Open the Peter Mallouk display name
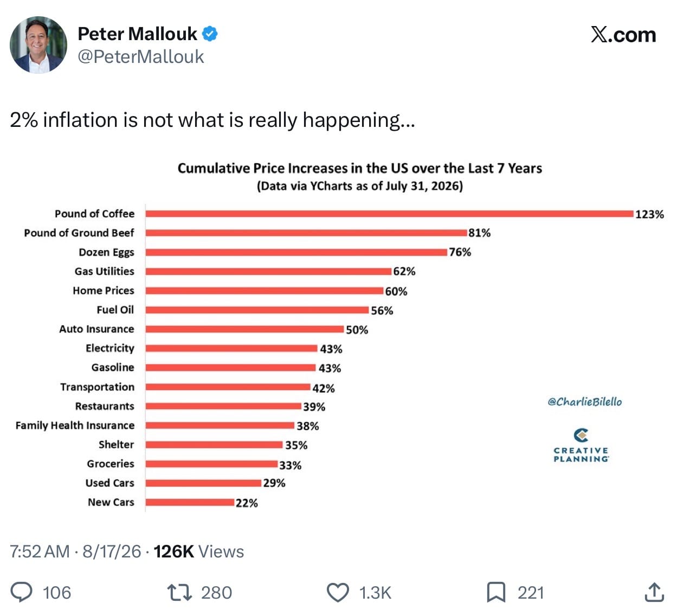 (x=137, y=34)
